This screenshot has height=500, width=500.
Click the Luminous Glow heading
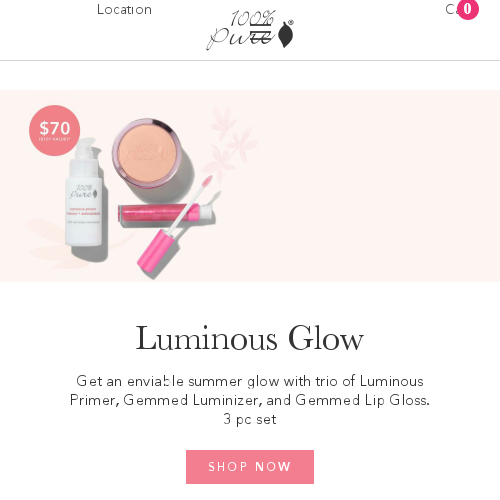pyautogui.click(x=250, y=338)
